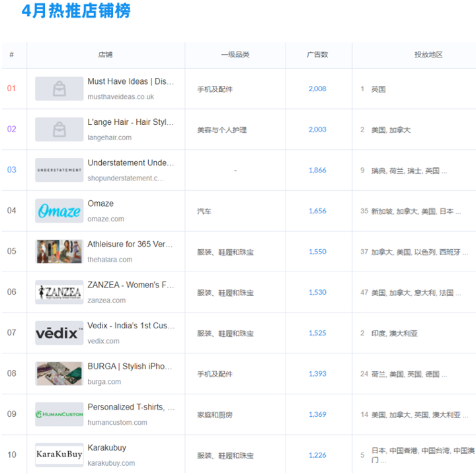Click category 汽车 in Omaze row

pos(204,211)
